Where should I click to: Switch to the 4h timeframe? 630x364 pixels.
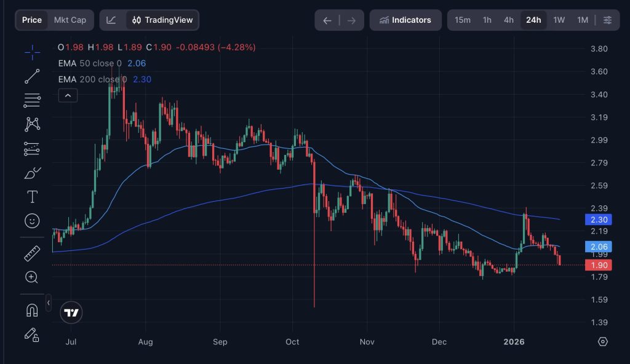[509, 20]
